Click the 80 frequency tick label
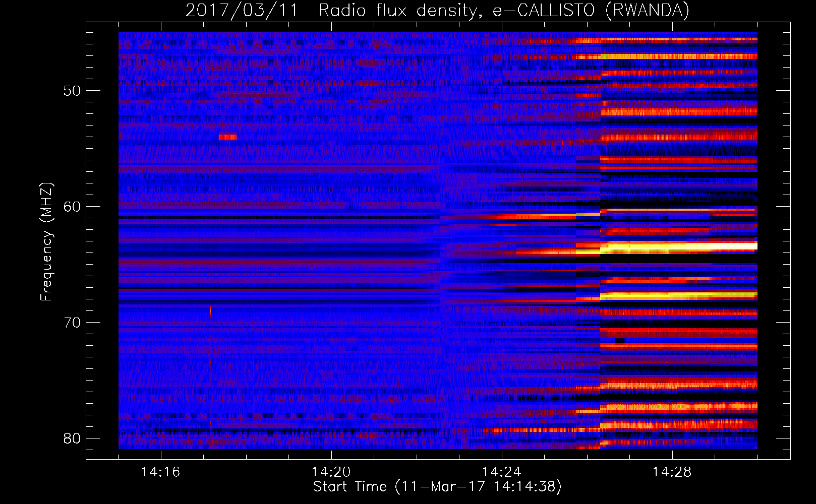This screenshot has height=504, width=816. click(x=72, y=438)
